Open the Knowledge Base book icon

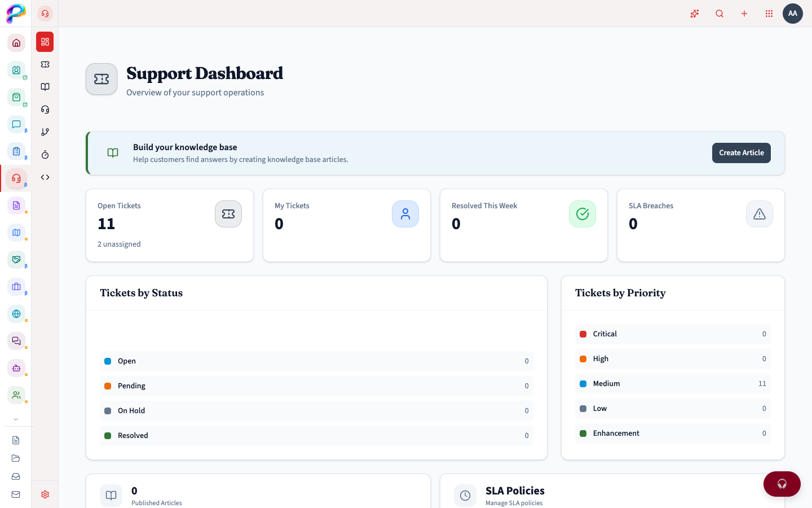click(x=45, y=86)
